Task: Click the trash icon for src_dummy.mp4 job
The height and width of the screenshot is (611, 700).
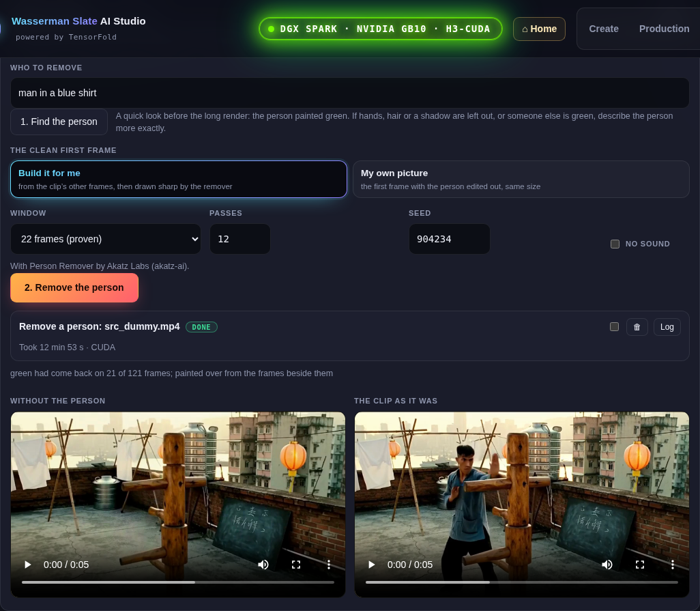Action: click(x=637, y=327)
